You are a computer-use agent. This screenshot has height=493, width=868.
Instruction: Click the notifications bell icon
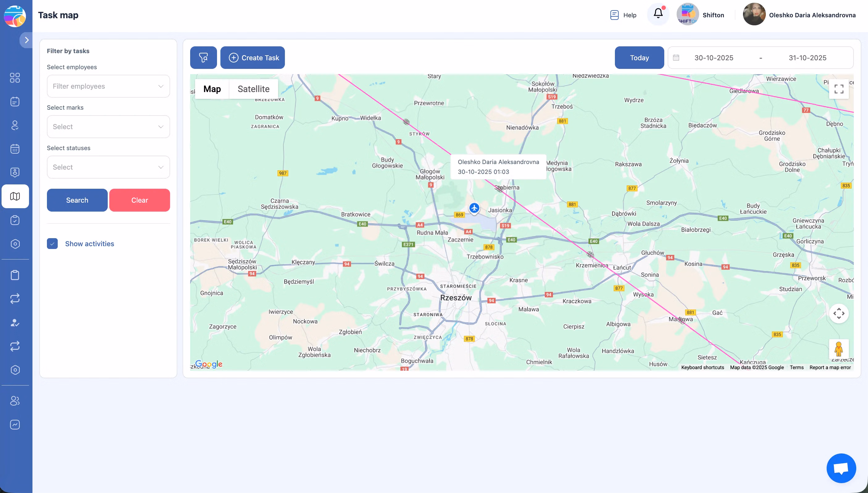tap(657, 13)
